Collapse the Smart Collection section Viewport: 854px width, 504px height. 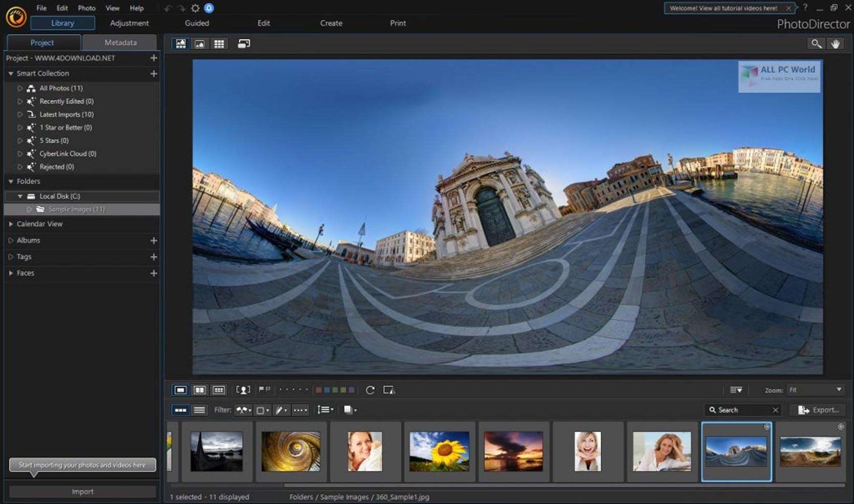pos(11,74)
